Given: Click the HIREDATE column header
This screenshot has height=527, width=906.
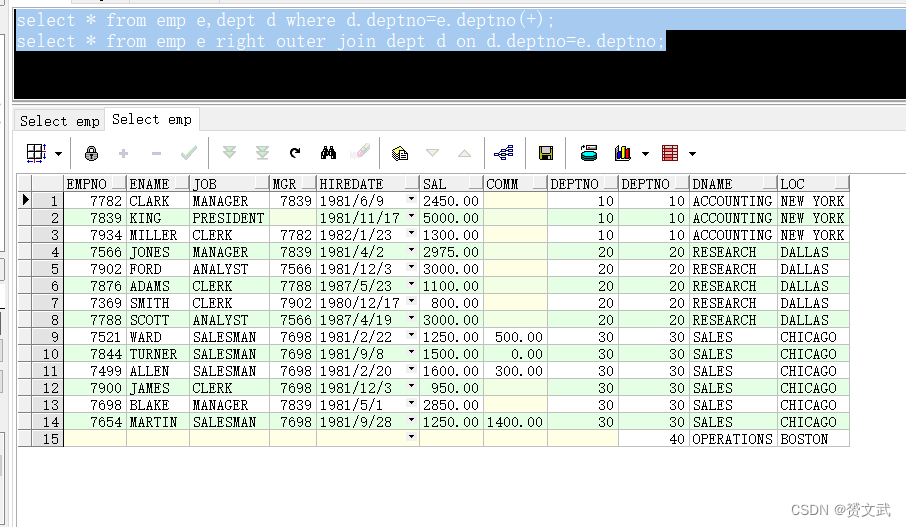Looking at the screenshot, I should click(367, 184).
